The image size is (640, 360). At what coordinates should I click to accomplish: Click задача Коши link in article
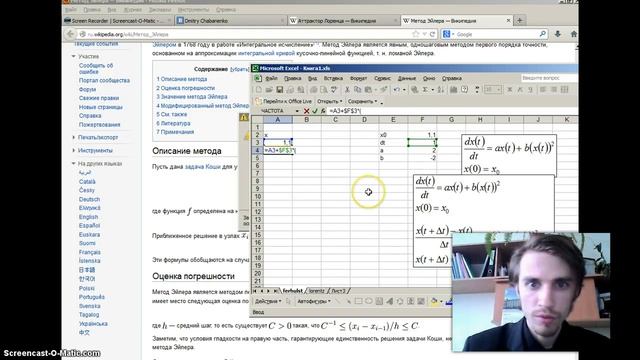click(x=203, y=167)
